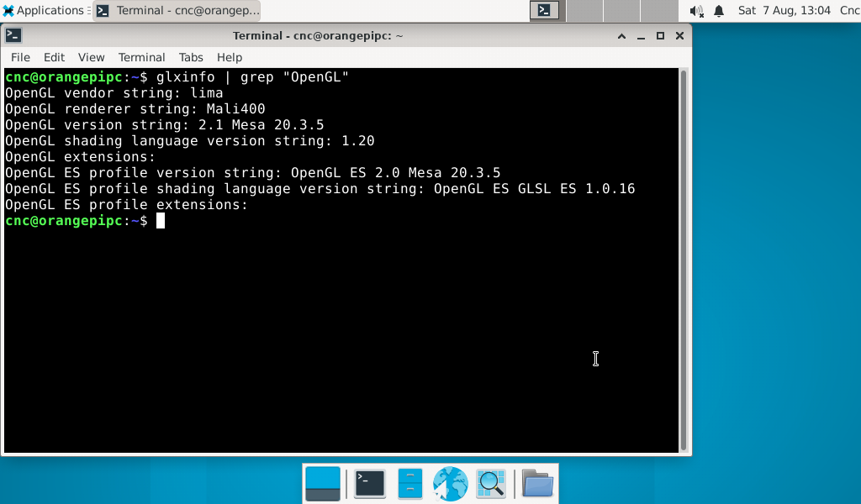Switch to the second workspace in the pager
Image resolution: width=861 pixels, height=504 pixels.
tap(585, 10)
